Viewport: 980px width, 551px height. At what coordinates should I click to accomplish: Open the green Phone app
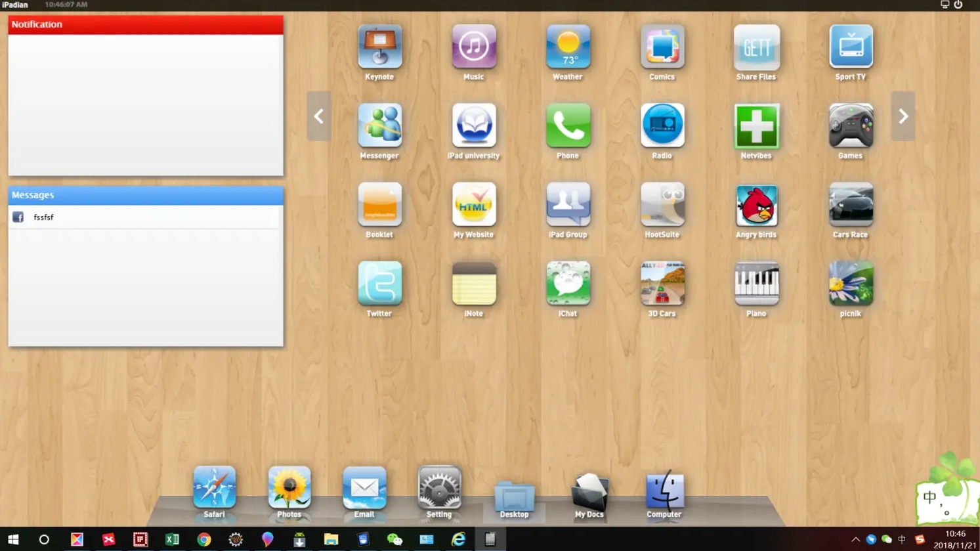click(x=568, y=125)
